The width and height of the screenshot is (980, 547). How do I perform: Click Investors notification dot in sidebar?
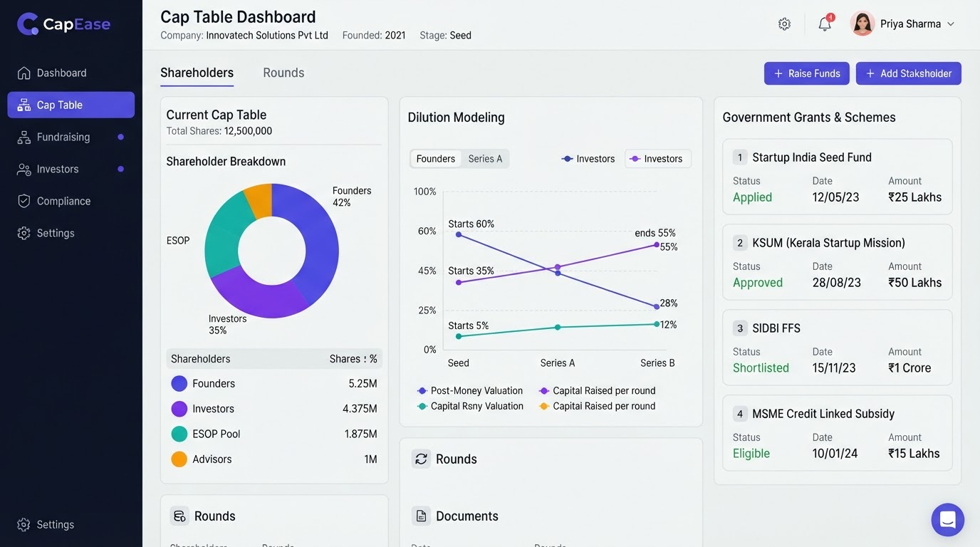click(120, 169)
